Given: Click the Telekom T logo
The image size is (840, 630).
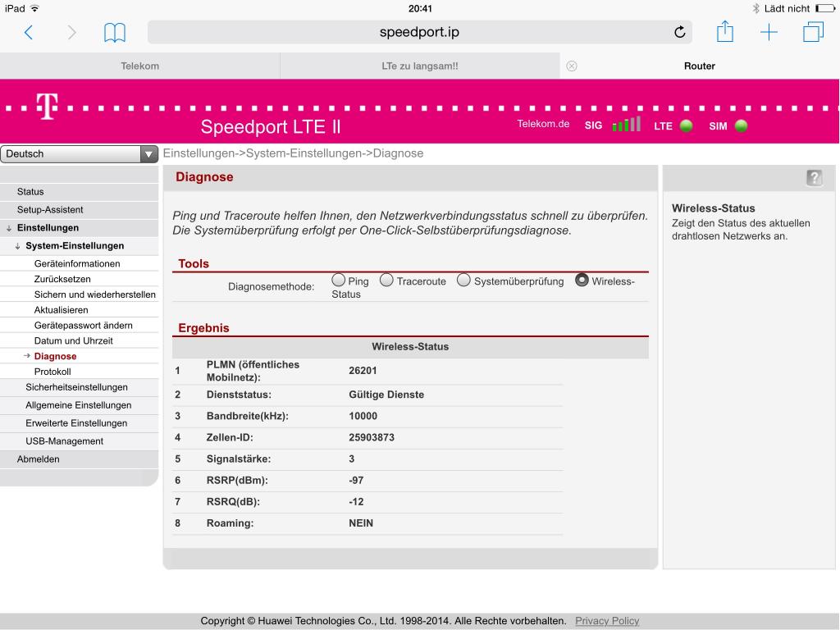Looking at the screenshot, I should click(47, 106).
